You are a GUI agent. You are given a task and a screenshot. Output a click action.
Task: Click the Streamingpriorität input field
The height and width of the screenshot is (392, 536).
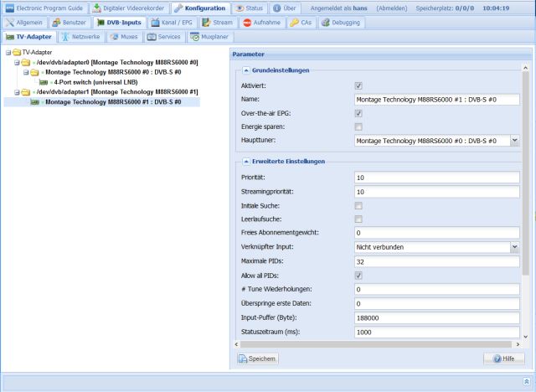(x=437, y=192)
